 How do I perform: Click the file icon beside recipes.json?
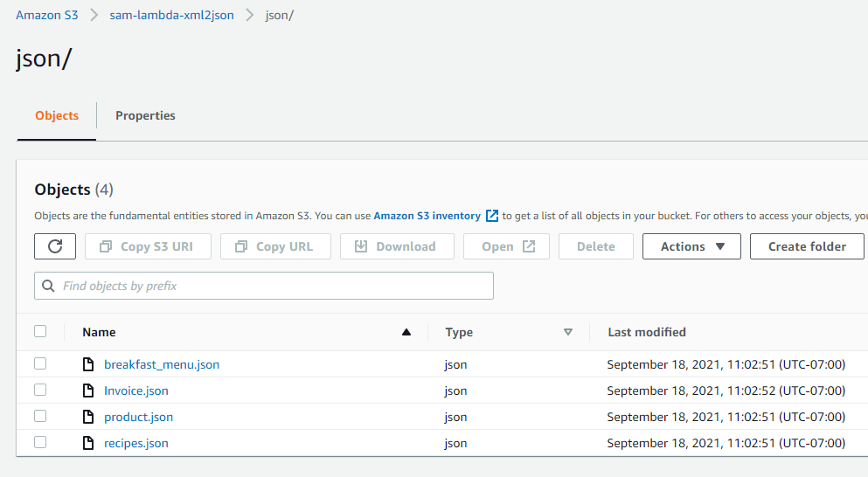point(87,443)
